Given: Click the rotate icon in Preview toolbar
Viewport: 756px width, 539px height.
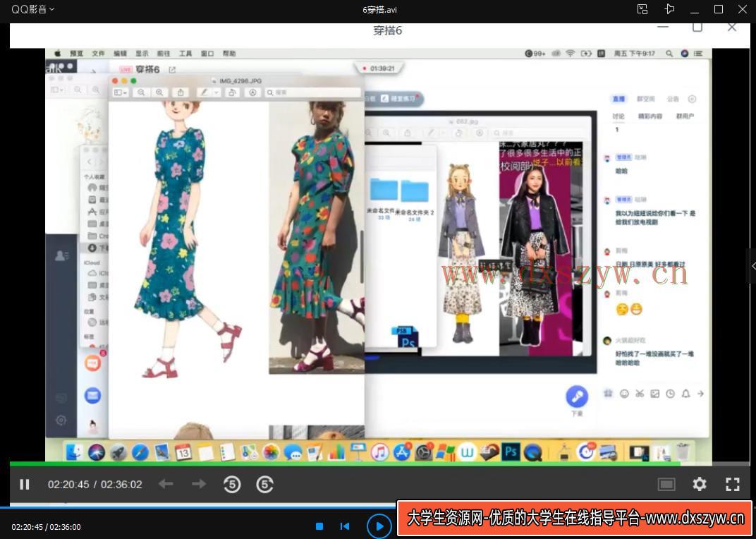Looking at the screenshot, I should click(x=232, y=92).
